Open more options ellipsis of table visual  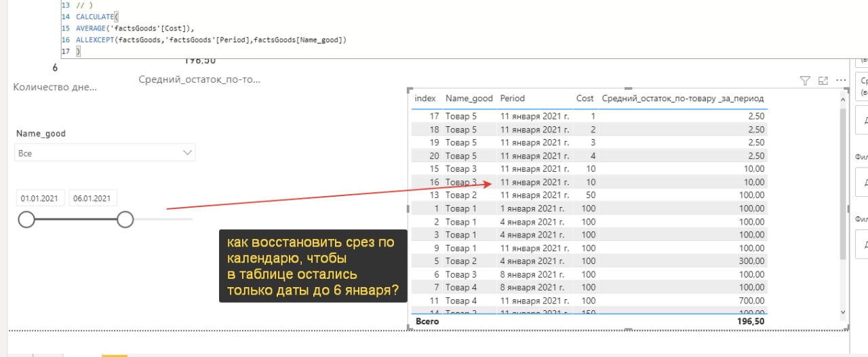(x=842, y=81)
